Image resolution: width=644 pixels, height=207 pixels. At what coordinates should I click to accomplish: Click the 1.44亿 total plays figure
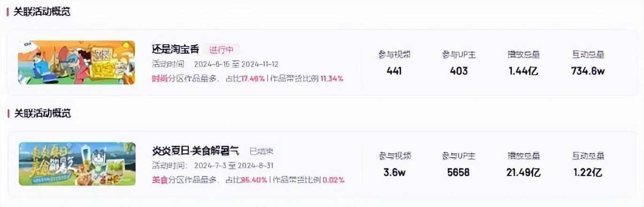pos(523,71)
